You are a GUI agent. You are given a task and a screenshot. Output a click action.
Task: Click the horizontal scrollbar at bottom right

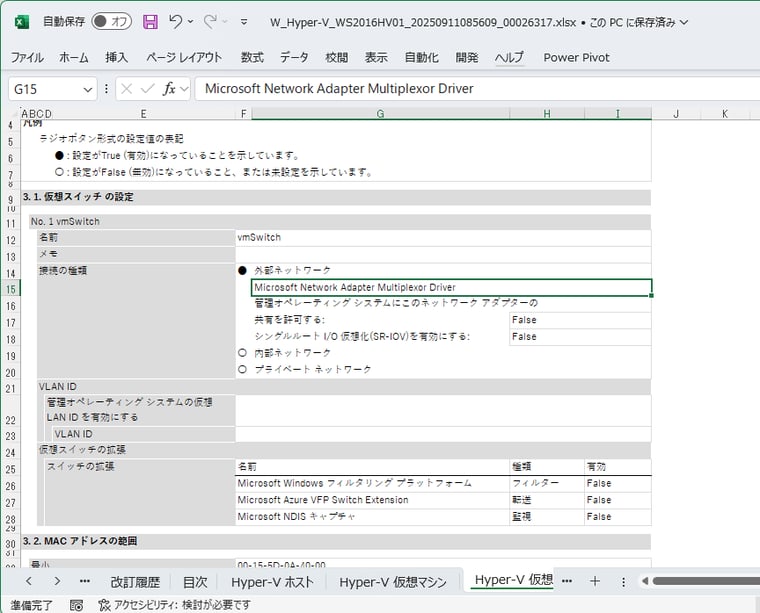click(700, 581)
